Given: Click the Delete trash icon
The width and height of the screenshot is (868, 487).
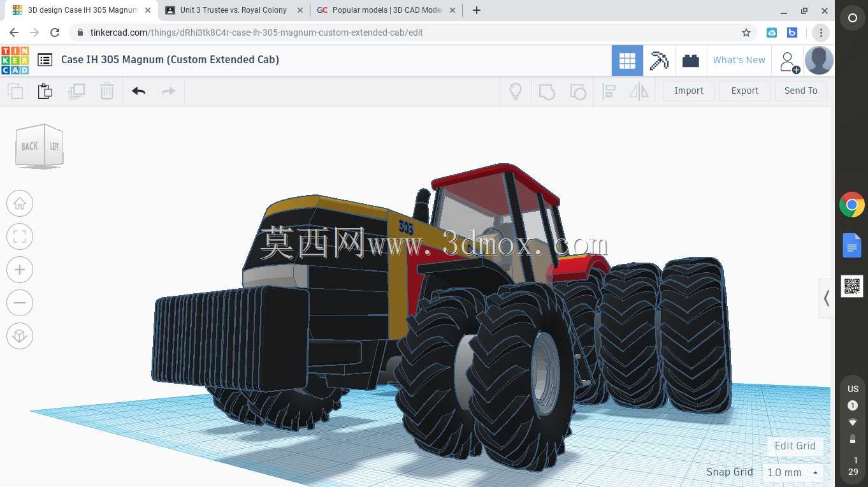Looking at the screenshot, I should click(x=106, y=91).
